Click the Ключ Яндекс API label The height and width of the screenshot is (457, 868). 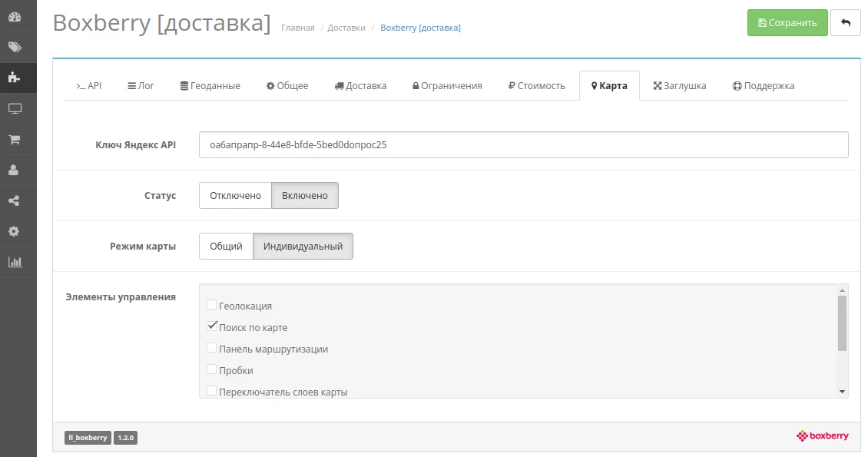(x=136, y=145)
